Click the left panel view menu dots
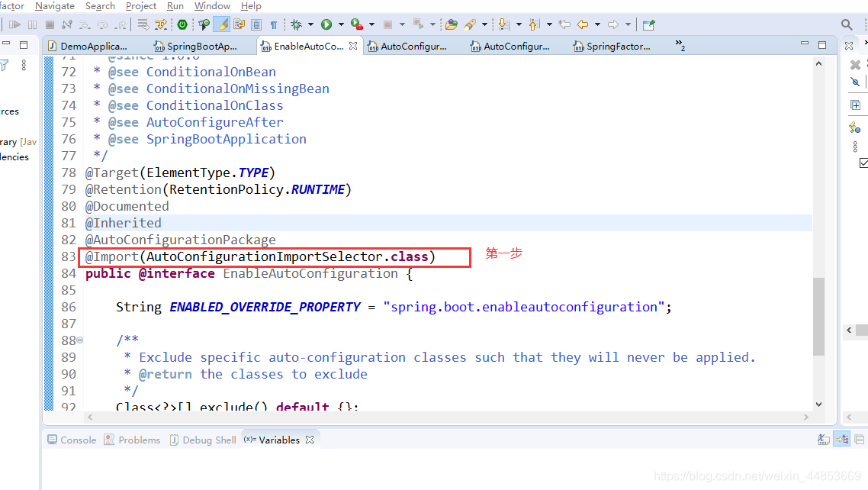 [x=24, y=66]
